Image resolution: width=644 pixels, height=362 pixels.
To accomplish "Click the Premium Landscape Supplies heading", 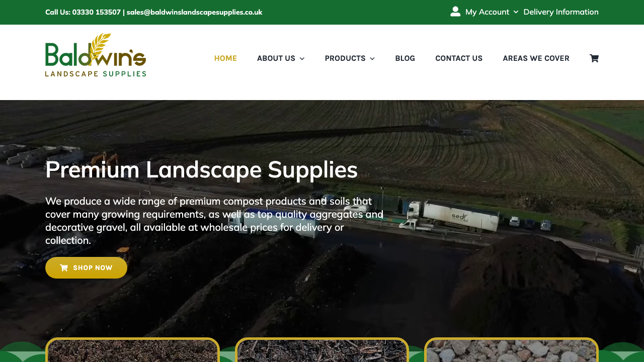I will [201, 170].
